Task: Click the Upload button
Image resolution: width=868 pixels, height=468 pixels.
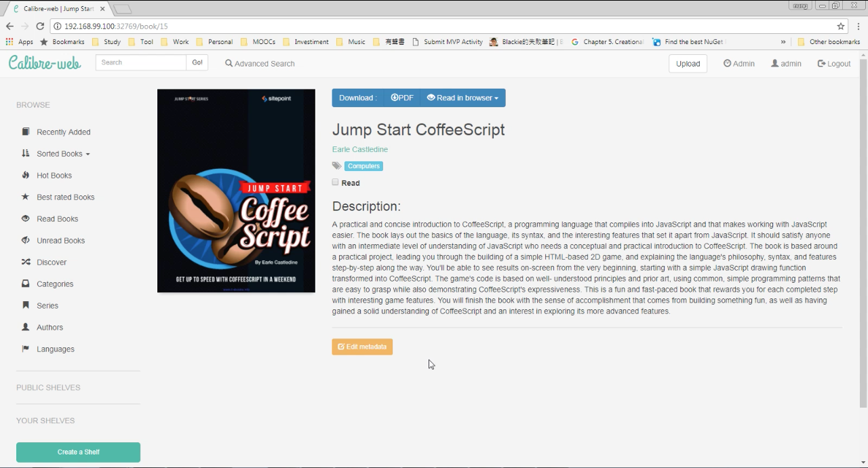Action: (x=688, y=63)
